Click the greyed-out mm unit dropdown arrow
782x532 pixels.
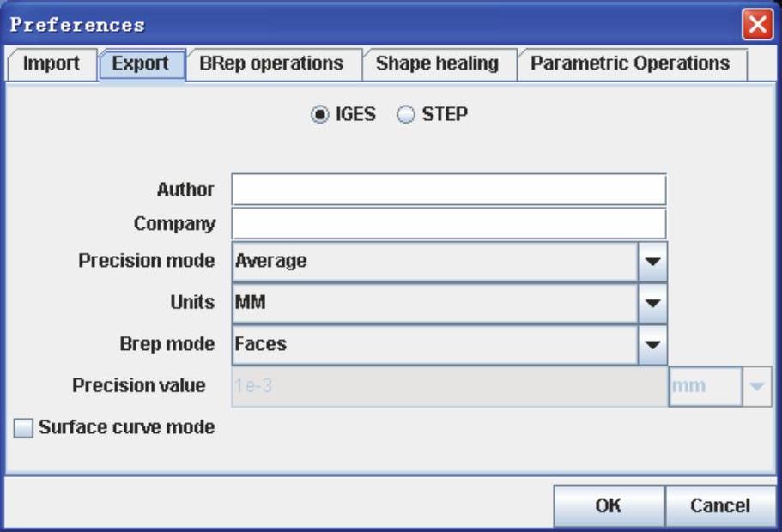click(756, 386)
